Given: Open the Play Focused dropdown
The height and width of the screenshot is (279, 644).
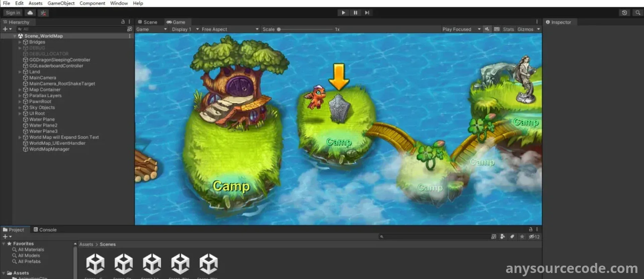Looking at the screenshot, I should pyautogui.click(x=461, y=29).
